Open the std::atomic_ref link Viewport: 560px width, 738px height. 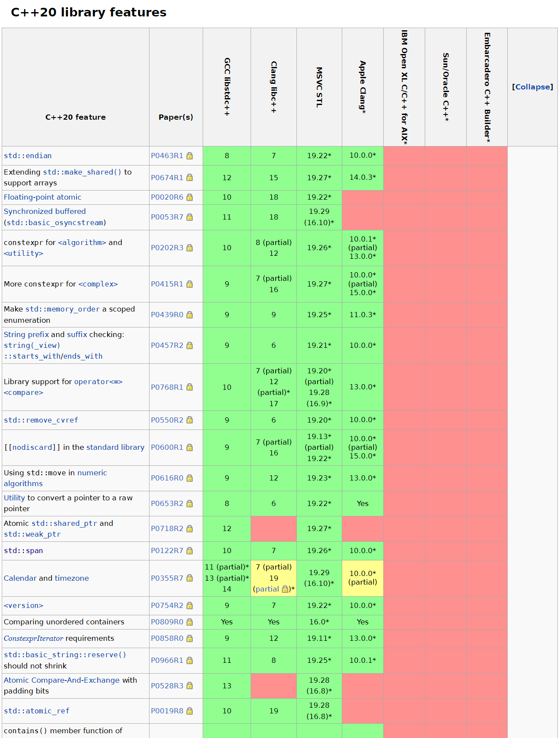(x=37, y=711)
